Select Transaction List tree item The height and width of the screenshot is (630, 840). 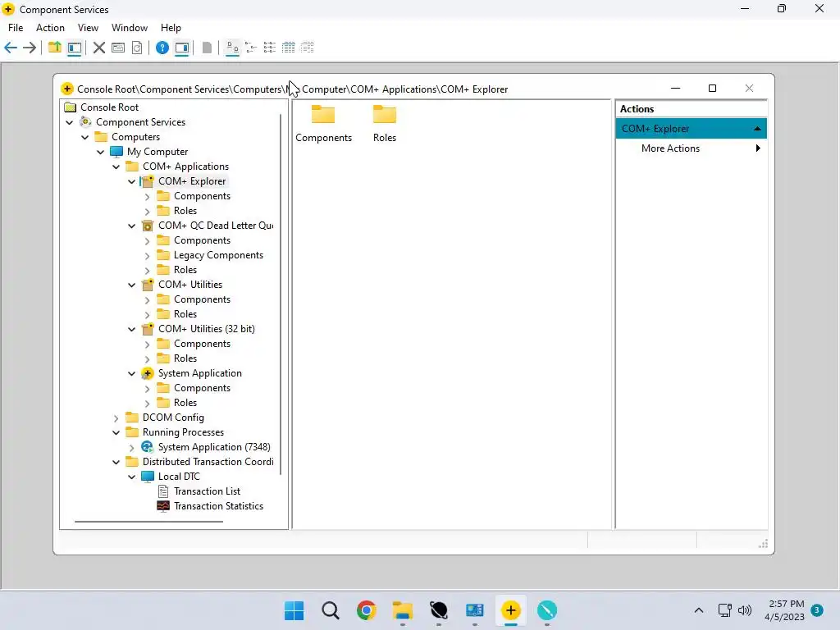click(207, 491)
